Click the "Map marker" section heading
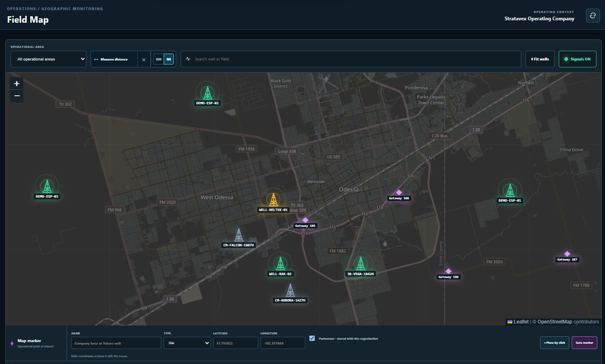The image size is (605, 364). [29, 341]
